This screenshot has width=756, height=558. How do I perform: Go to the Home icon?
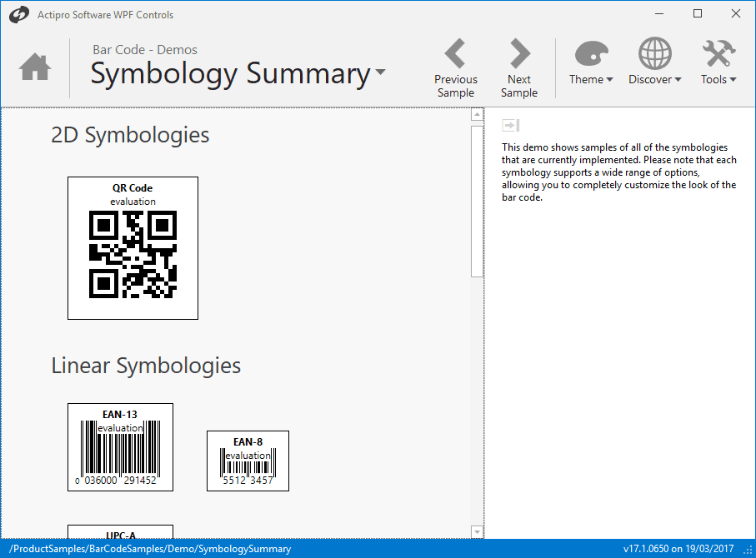[35, 67]
